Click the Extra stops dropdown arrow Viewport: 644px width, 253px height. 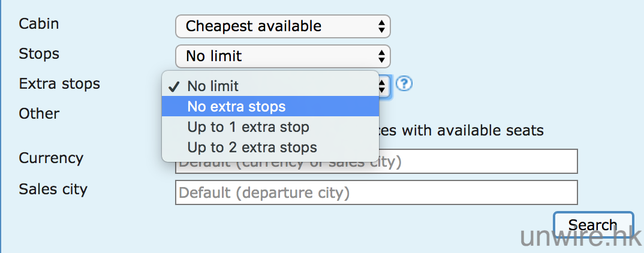tap(385, 86)
